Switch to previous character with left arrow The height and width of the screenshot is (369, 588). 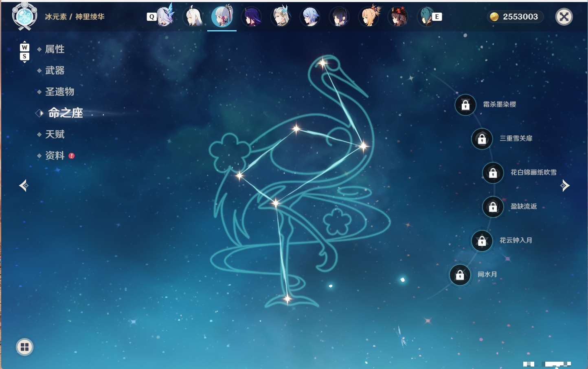(24, 186)
